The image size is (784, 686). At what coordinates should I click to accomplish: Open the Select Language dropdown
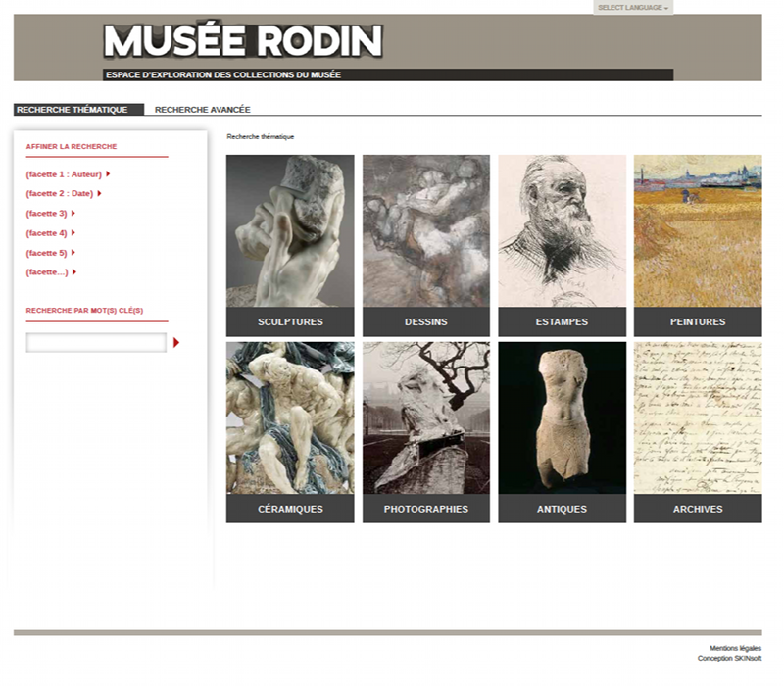[632, 8]
